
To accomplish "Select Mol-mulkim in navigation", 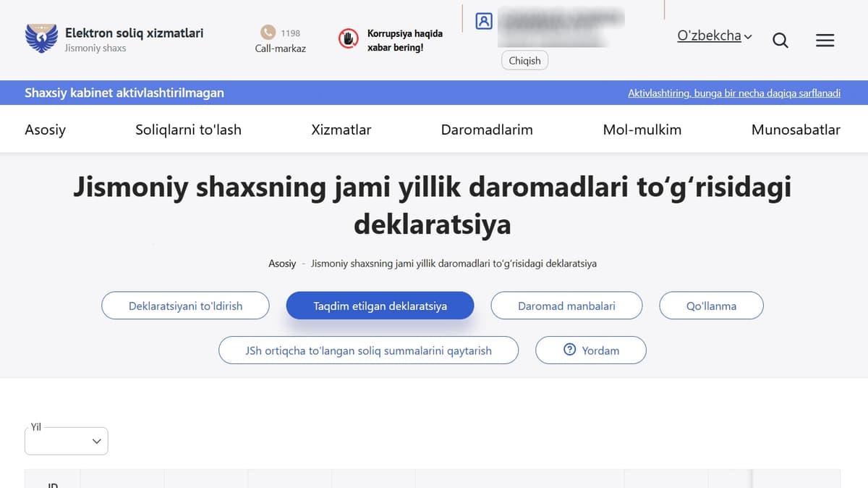I will pos(642,130).
